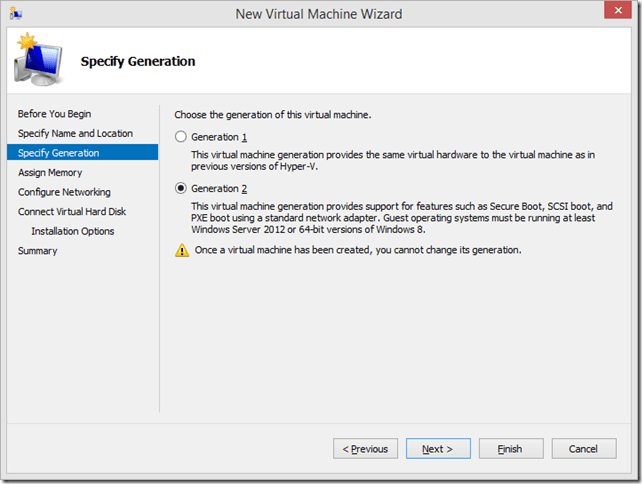Select the Generation 2 radio button
Screen dimensions: 642x484
[181, 188]
